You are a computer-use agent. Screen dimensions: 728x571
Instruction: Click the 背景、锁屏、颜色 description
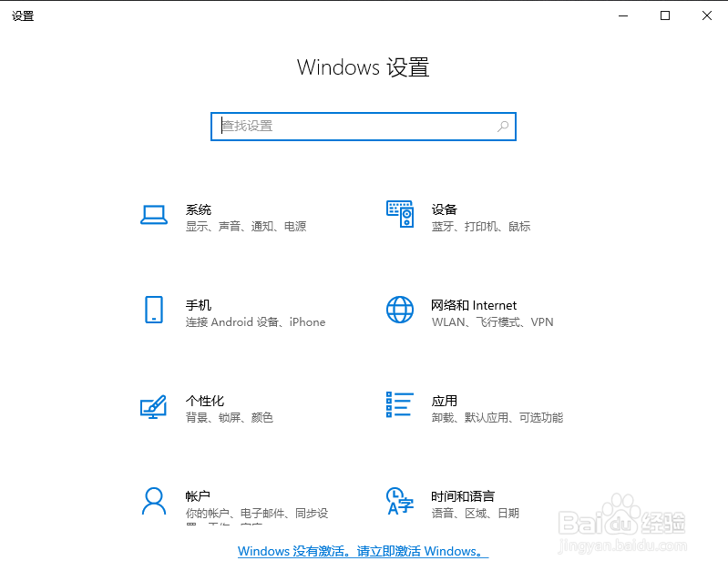[230, 418]
